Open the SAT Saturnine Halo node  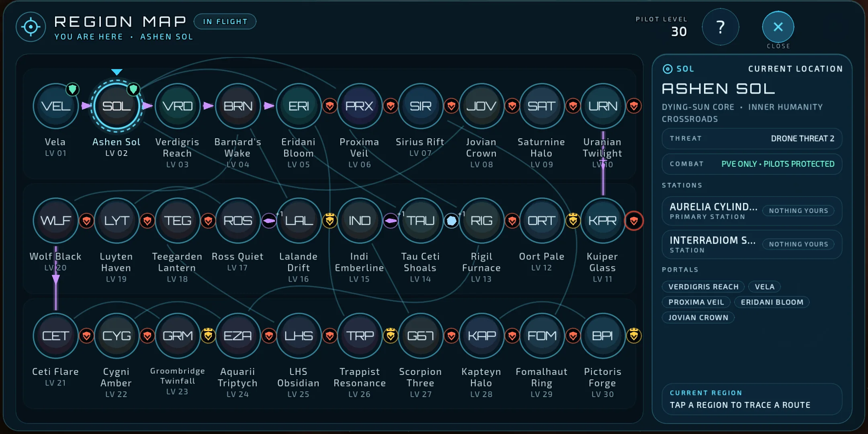542,106
